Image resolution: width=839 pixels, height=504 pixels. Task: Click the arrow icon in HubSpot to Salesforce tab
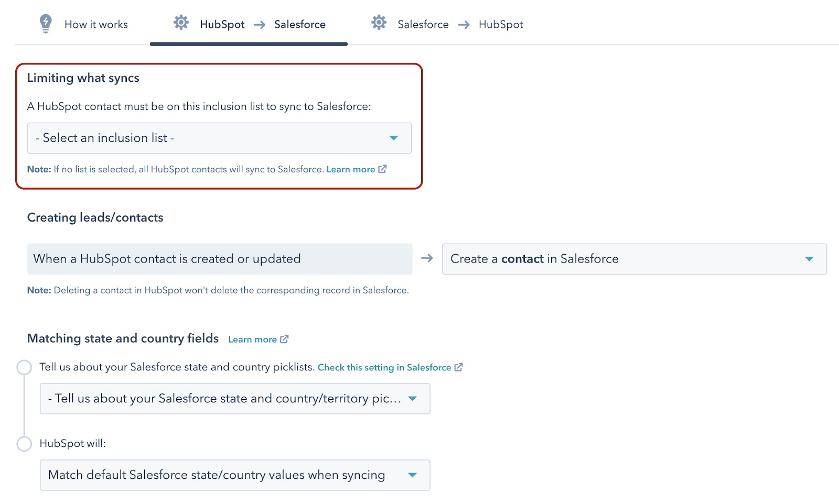pos(260,25)
